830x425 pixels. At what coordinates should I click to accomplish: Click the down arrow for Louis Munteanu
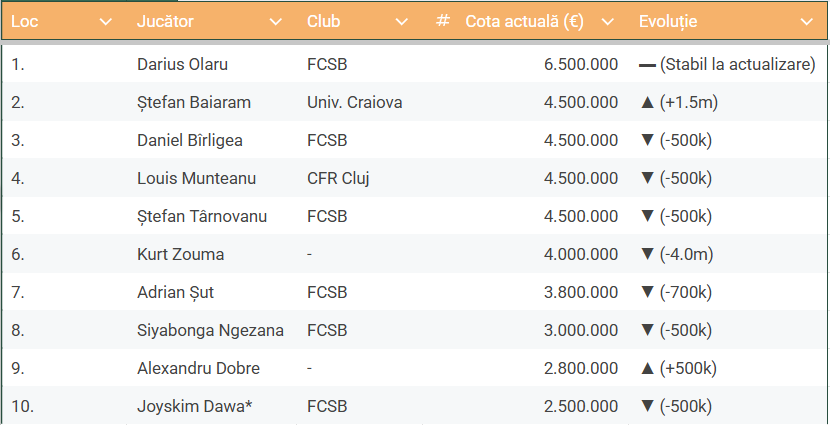coord(646,178)
